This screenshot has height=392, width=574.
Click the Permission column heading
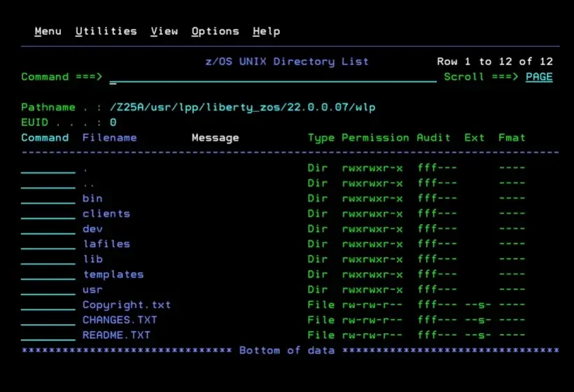pyautogui.click(x=375, y=138)
